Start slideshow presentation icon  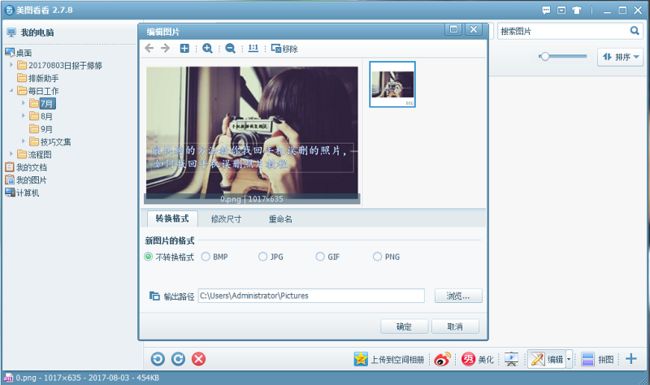(x=511, y=359)
